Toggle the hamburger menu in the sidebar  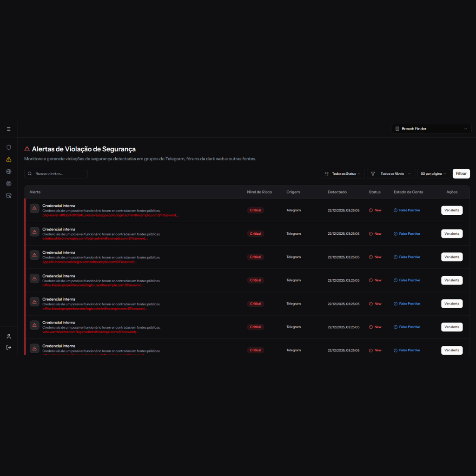[x=8, y=129]
